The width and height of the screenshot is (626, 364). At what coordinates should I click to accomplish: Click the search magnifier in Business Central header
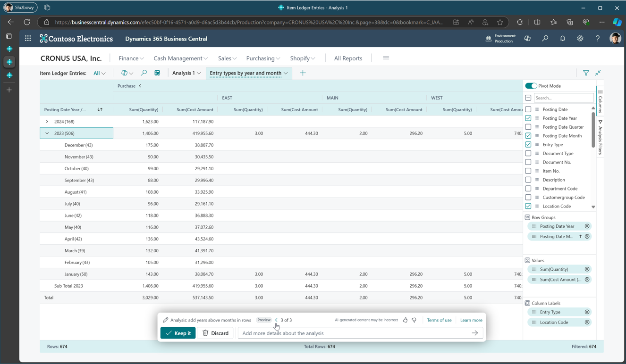[x=545, y=39]
